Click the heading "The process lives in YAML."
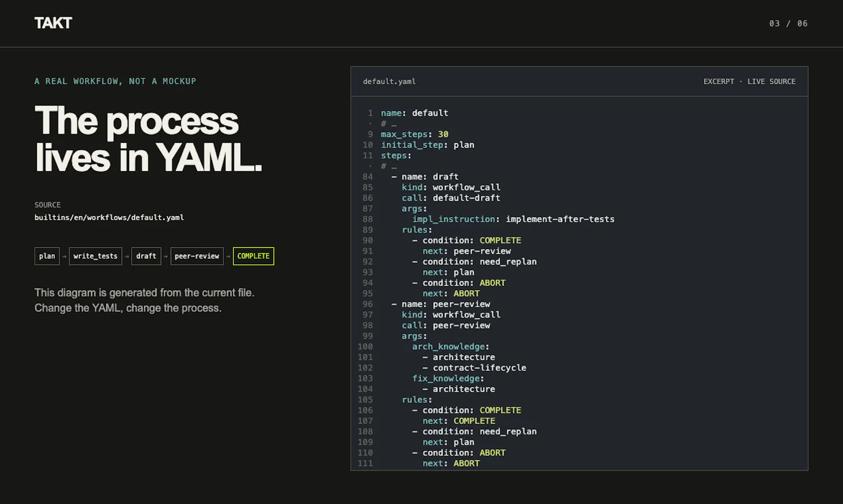Viewport: 843px width, 504px height. (x=148, y=139)
